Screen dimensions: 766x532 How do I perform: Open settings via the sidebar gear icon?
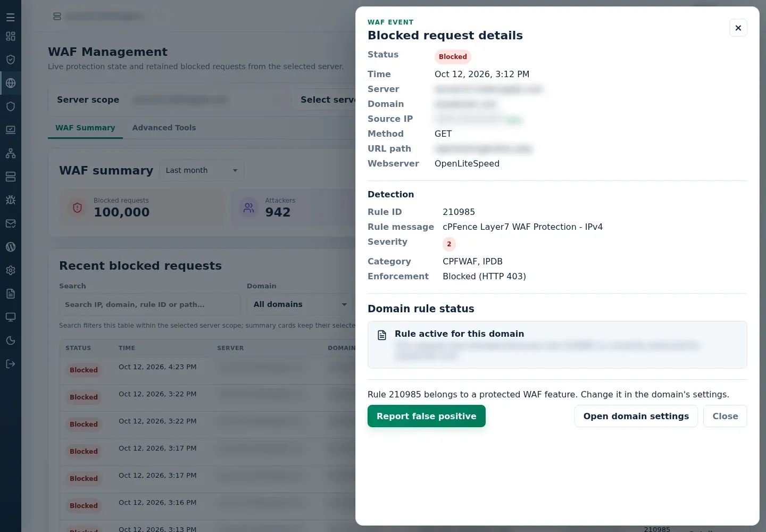(11, 270)
